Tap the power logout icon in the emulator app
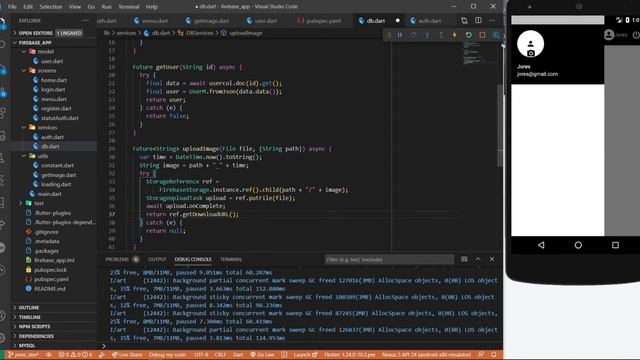 pos(636,35)
